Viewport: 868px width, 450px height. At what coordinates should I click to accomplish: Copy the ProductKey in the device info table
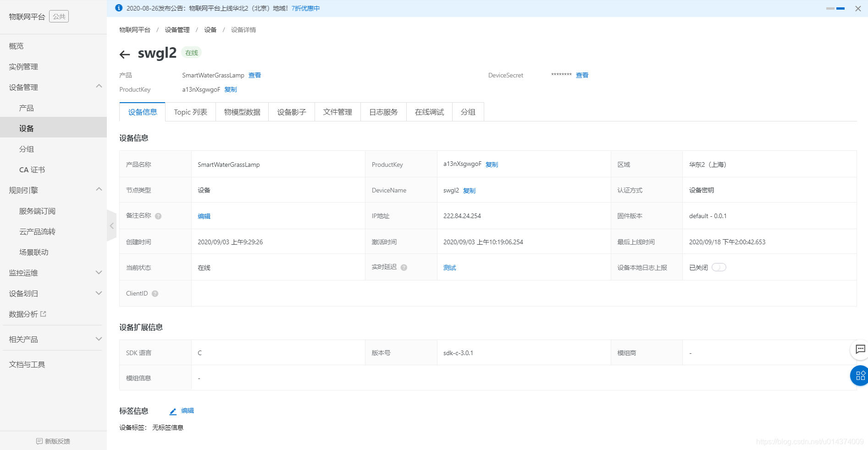point(492,165)
